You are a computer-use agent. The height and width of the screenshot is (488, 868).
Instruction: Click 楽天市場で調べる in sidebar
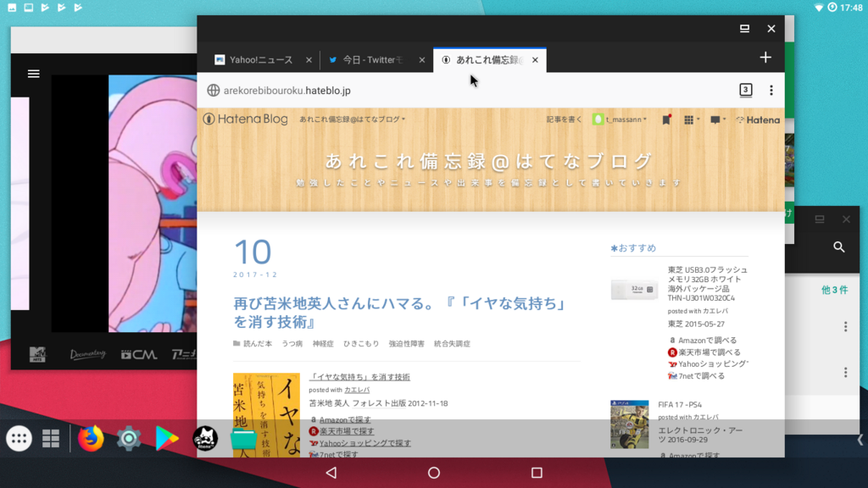[x=709, y=352]
